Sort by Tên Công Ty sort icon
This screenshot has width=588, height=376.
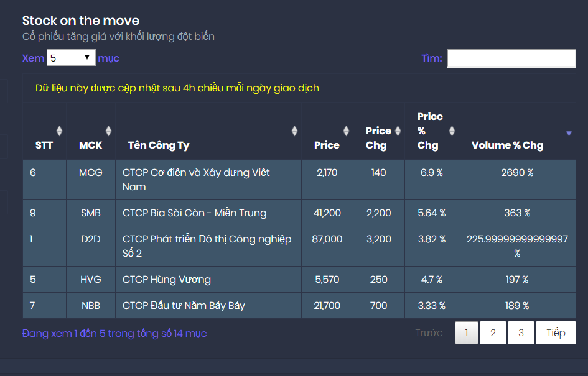pos(294,131)
